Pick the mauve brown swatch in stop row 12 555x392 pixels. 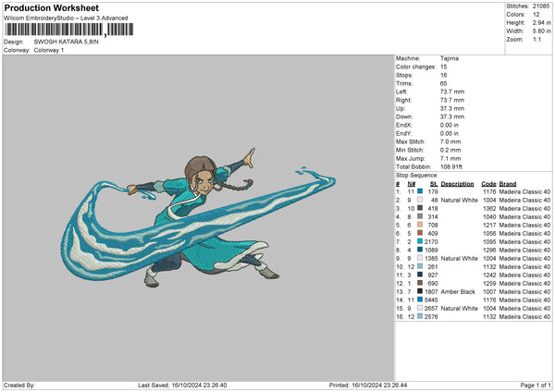(420, 283)
